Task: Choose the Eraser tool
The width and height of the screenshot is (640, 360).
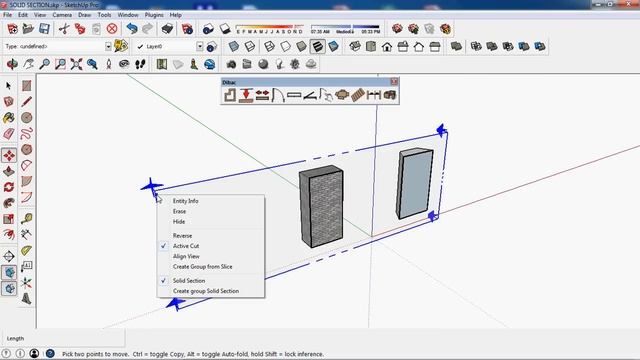Action: coord(9,133)
